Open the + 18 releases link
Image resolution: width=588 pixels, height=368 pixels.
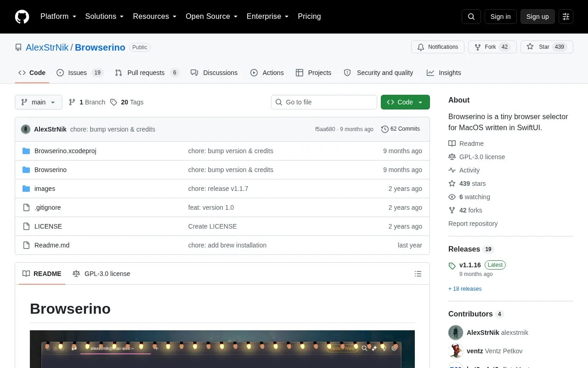tap(465, 289)
